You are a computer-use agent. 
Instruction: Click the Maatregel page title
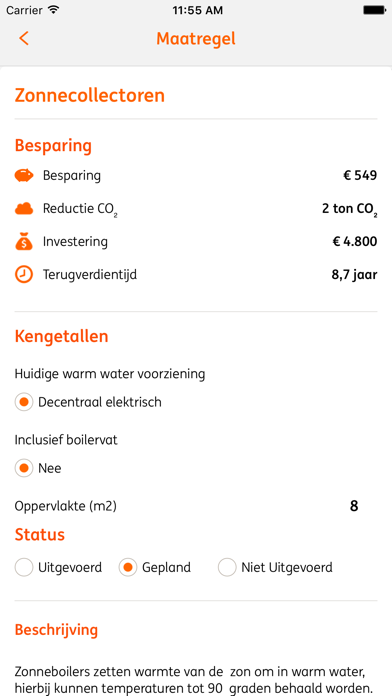tap(196, 39)
